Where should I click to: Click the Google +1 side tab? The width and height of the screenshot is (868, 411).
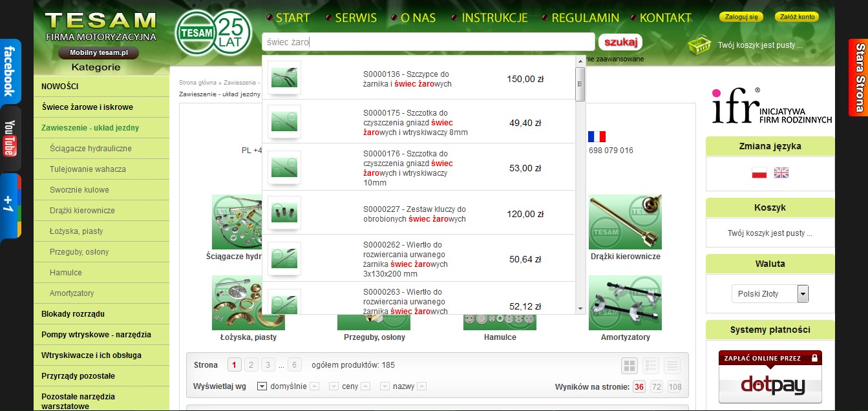coord(10,205)
